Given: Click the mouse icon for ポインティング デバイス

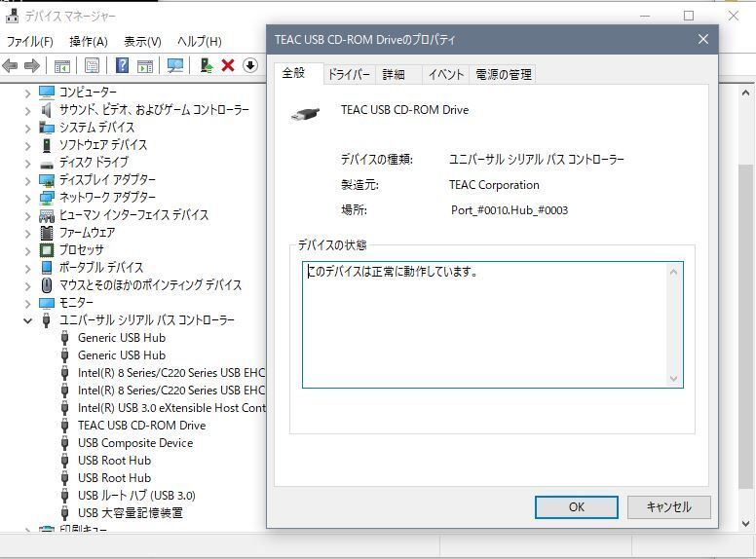Looking at the screenshot, I should (x=47, y=285).
